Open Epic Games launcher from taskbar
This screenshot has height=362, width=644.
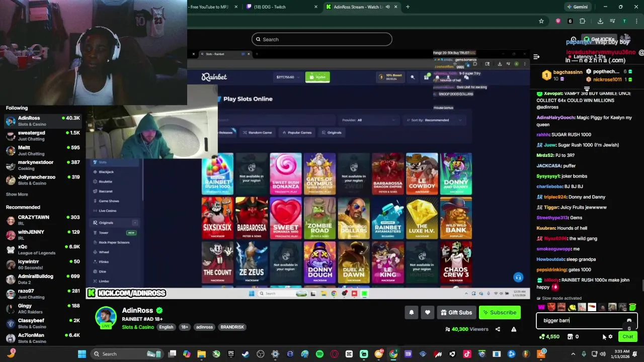click(x=231, y=354)
